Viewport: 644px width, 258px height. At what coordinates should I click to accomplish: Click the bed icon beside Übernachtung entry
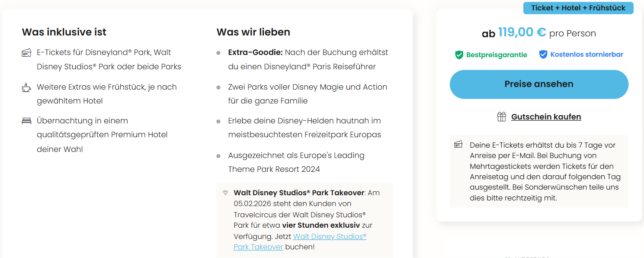tap(26, 120)
